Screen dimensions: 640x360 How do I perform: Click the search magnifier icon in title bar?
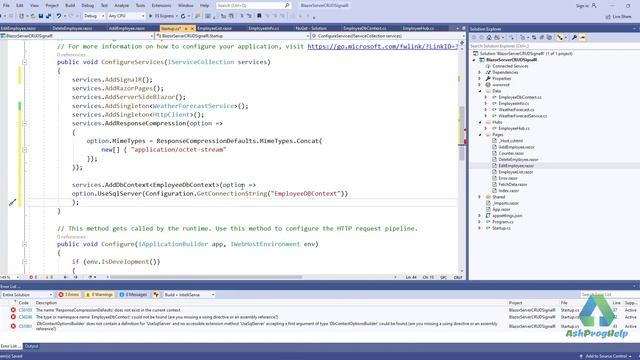tap(287, 6)
